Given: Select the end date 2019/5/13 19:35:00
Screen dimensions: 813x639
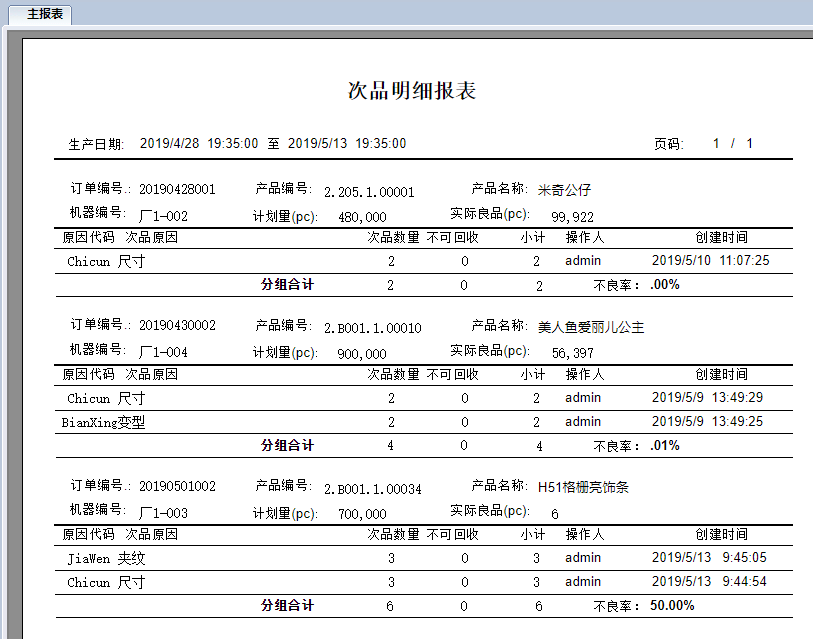Looking at the screenshot, I should click(x=347, y=144).
